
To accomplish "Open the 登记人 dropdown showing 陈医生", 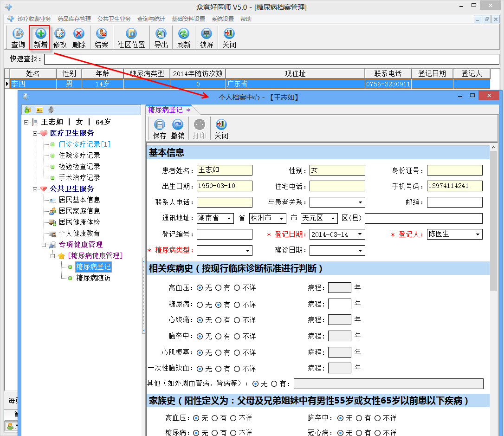I will [x=478, y=234].
